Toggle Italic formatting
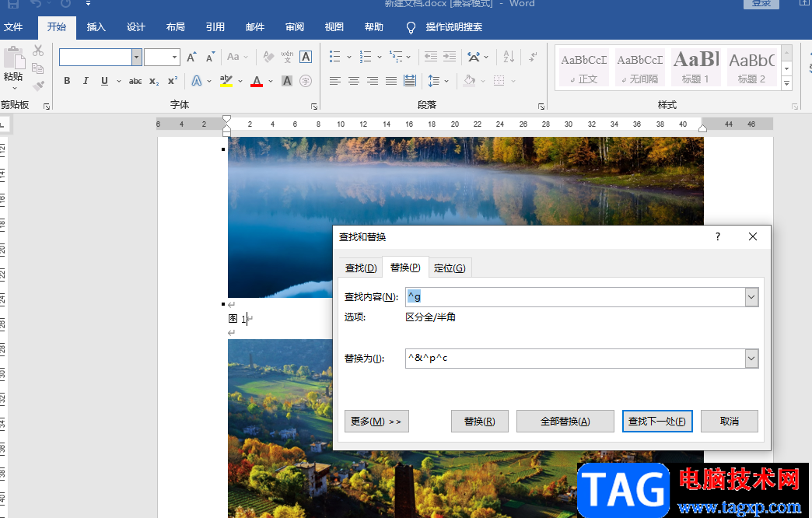 (86, 81)
